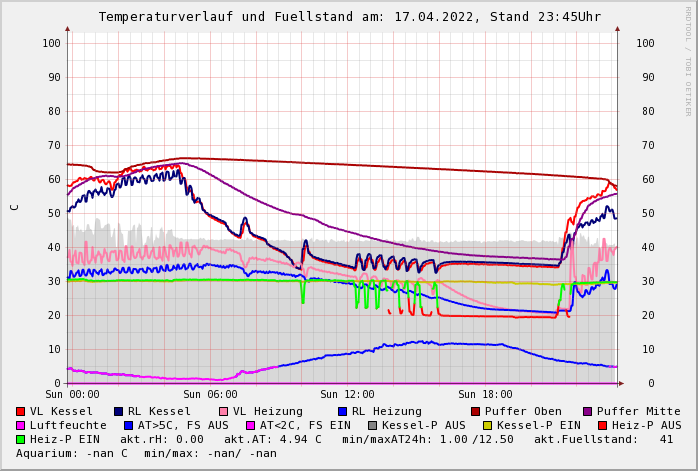
Task: Select the purple Puffer Mitte swatch
Action: 587,411
